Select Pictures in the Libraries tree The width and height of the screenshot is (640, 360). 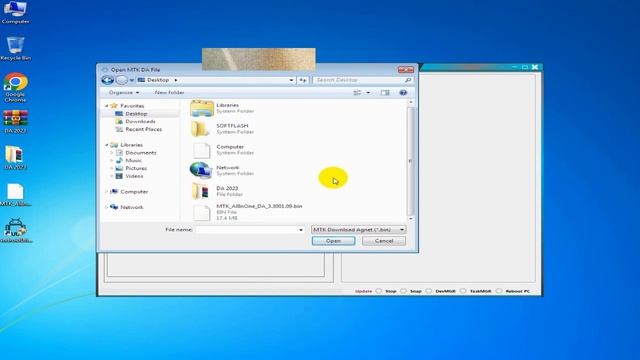point(131,168)
